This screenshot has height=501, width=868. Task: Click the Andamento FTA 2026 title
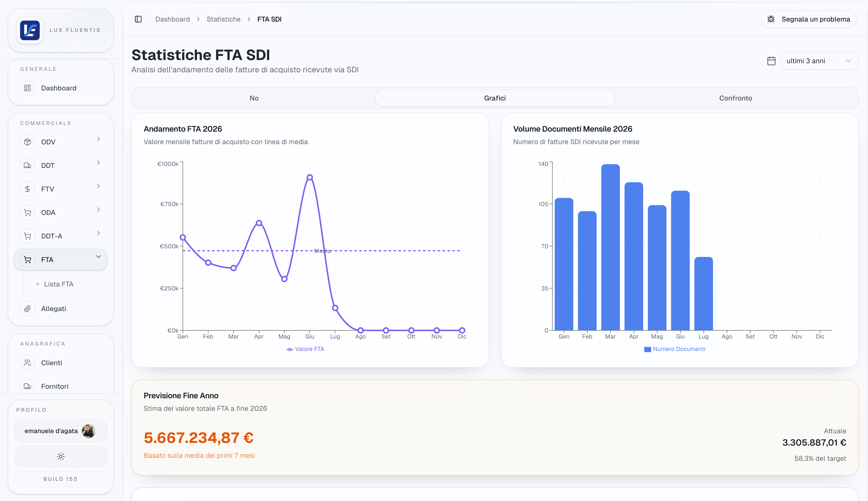183,129
